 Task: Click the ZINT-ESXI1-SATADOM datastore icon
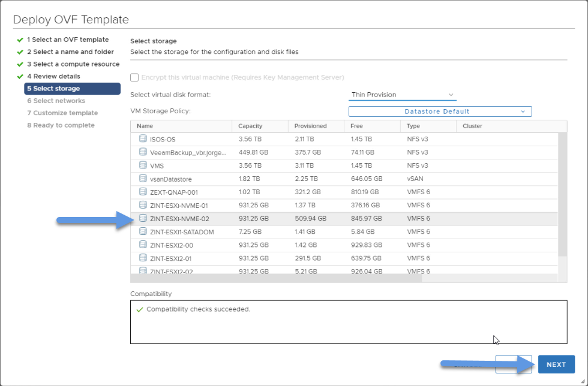(x=143, y=231)
